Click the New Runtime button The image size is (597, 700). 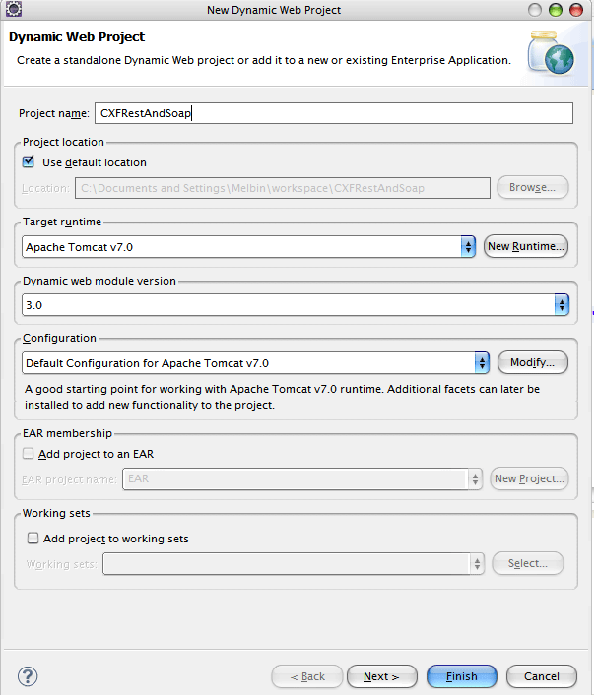click(x=526, y=246)
